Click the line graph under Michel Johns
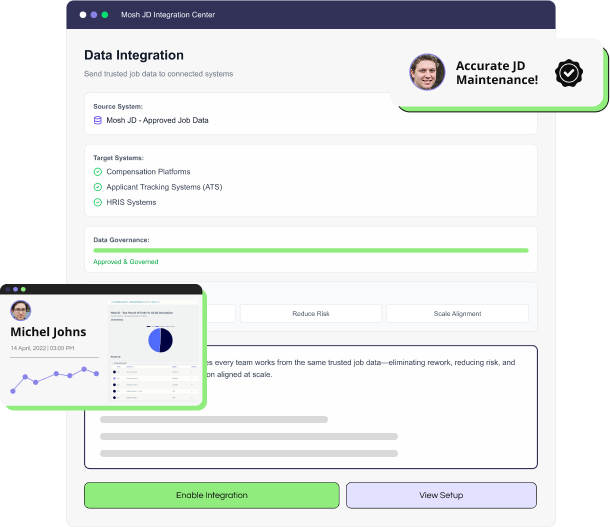The width and height of the screenshot is (610, 527). pos(56,377)
